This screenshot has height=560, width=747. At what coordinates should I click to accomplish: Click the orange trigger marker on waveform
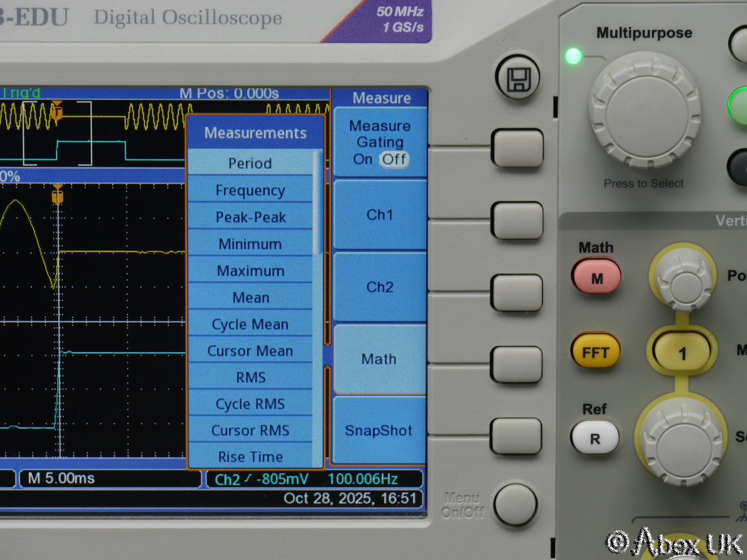pos(57,195)
